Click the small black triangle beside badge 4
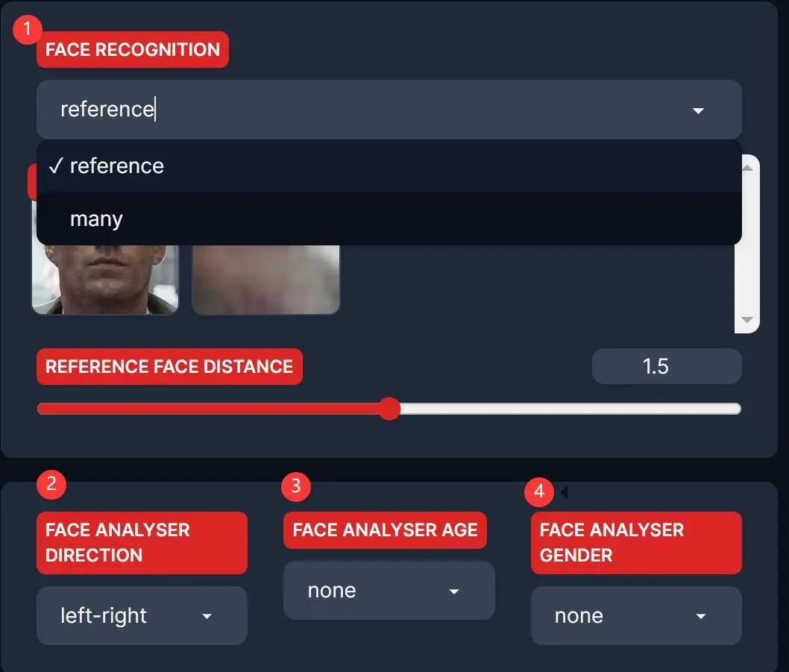This screenshot has height=672, width=789. [x=564, y=492]
